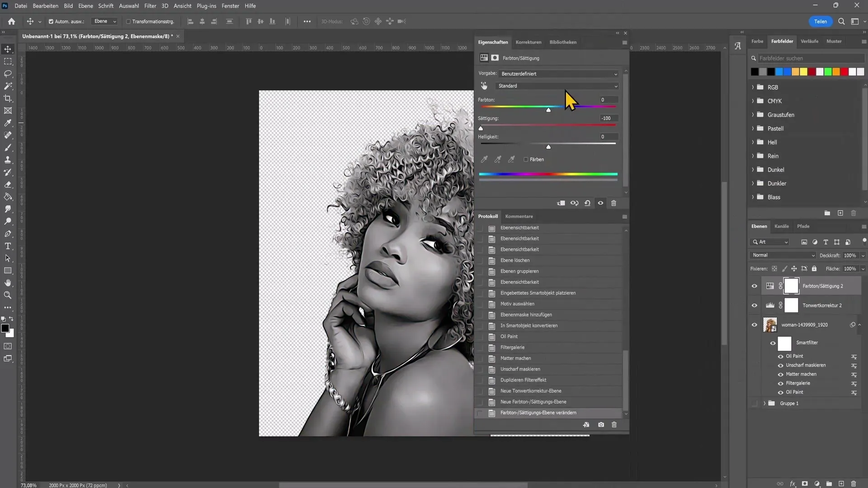Select the Brush tool in sidebar
Image resolution: width=868 pixels, height=488 pixels.
pyautogui.click(x=8, y=147)
